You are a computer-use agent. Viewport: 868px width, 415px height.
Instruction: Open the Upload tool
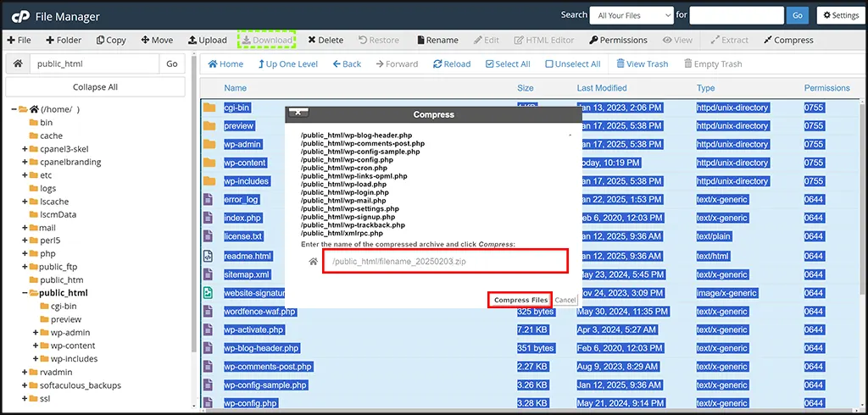(x=208, y=40)
